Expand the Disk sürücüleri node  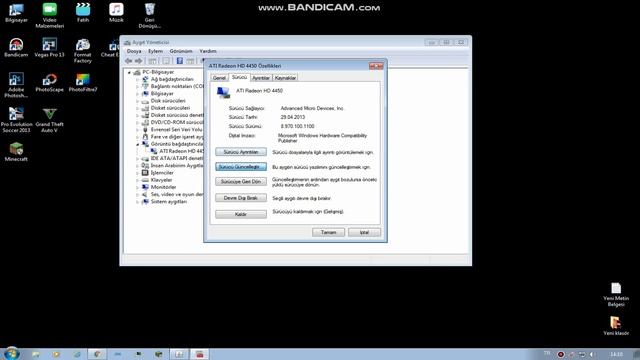point(138,101)
